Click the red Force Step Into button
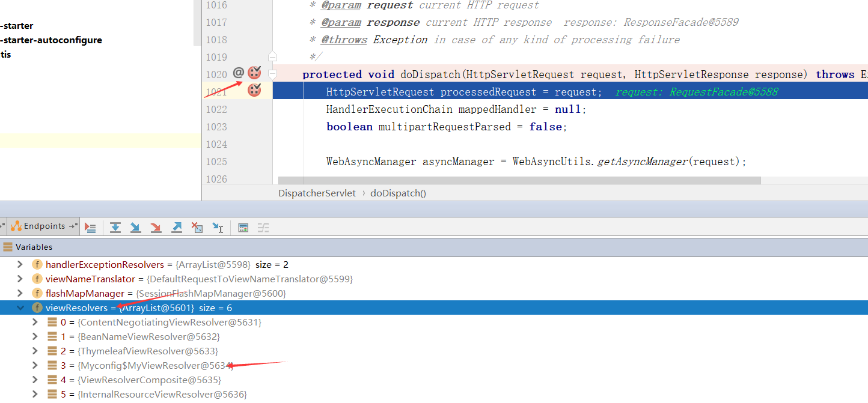 click(156, 227)
